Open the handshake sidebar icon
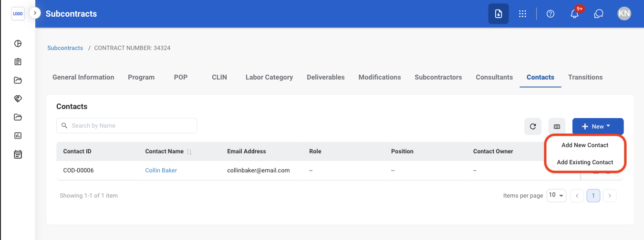The image size is (644, 240). click(18, 99)
